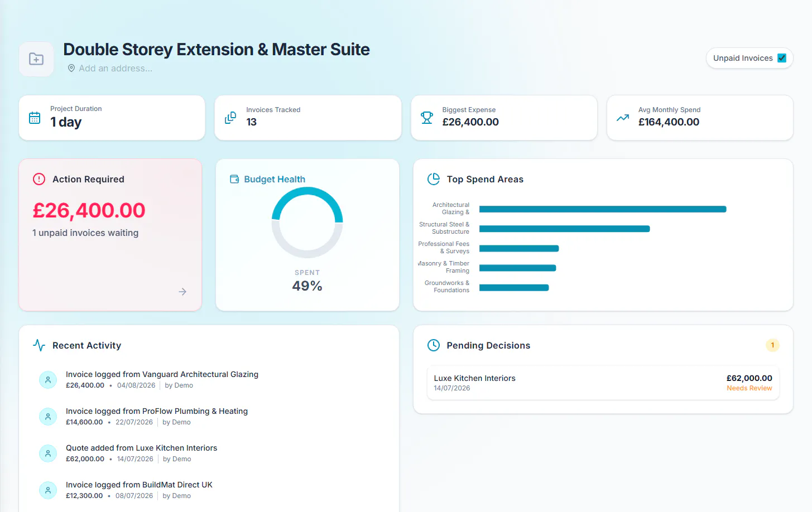The image size is (812, 512).
Task: Click the '1 unpaid invoices waiting' text
Action: pyautogui.click(x=85, y=233)
